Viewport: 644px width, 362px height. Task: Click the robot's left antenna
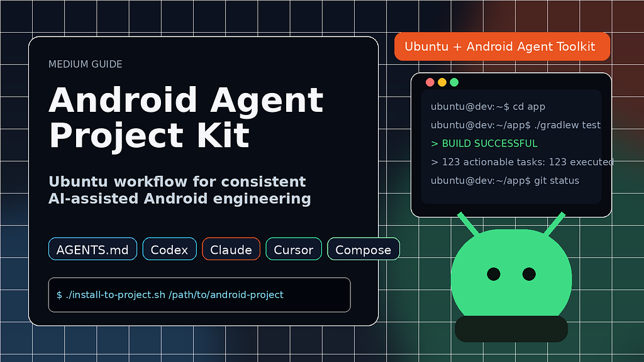[468, 224]
